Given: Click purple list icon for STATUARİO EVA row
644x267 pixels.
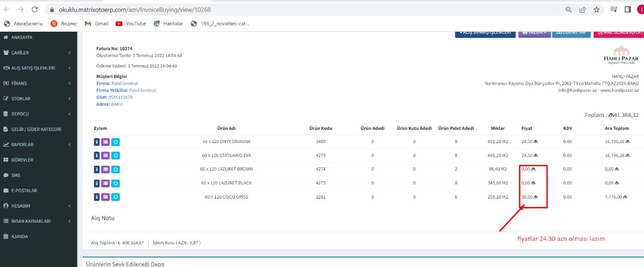Looking at the screenshot, I should click(x=106, y=156).
